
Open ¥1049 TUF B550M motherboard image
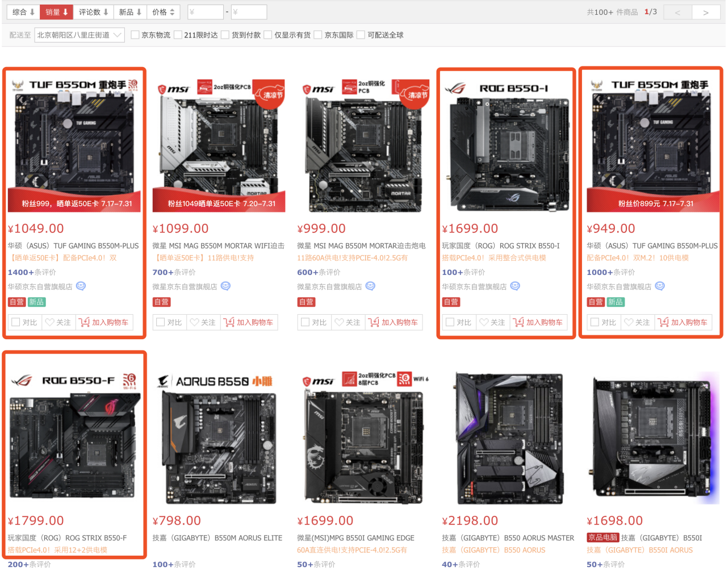tap(74, 145)
